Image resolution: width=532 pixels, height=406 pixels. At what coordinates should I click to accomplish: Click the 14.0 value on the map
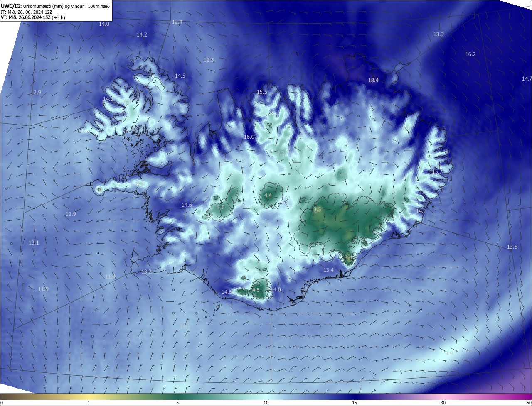[x=104, y=24]
